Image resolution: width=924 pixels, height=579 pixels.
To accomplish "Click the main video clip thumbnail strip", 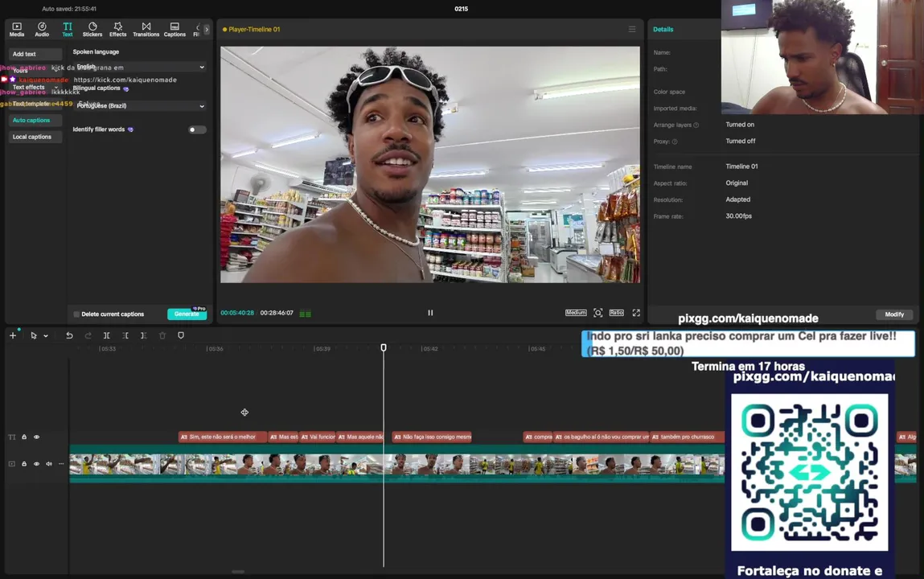I will click(397, 464).
